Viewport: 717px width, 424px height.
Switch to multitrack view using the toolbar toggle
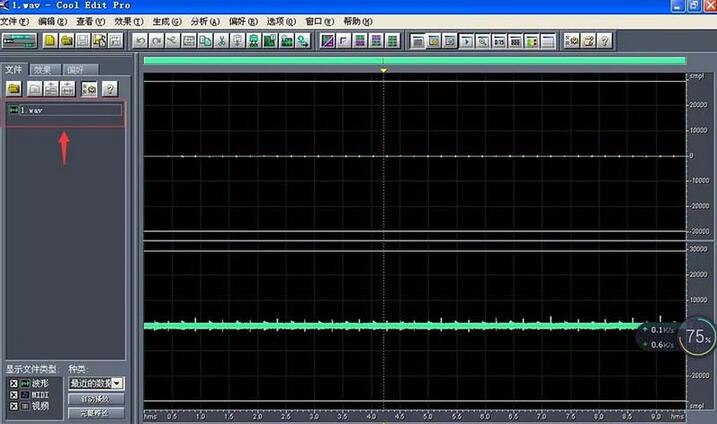19,41
